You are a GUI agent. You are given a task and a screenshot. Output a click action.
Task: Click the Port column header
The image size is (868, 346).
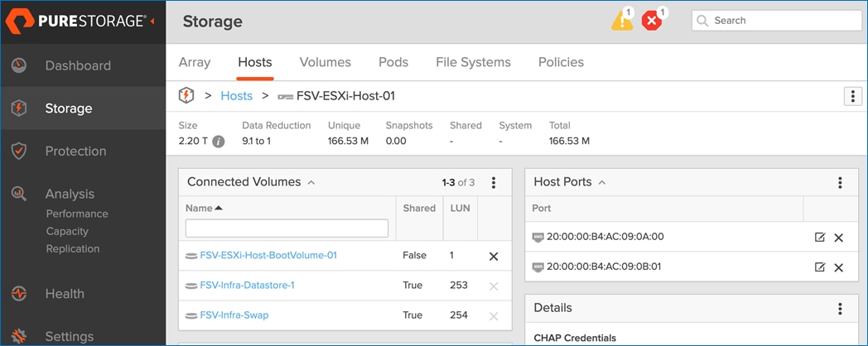(x=542, y=208)
